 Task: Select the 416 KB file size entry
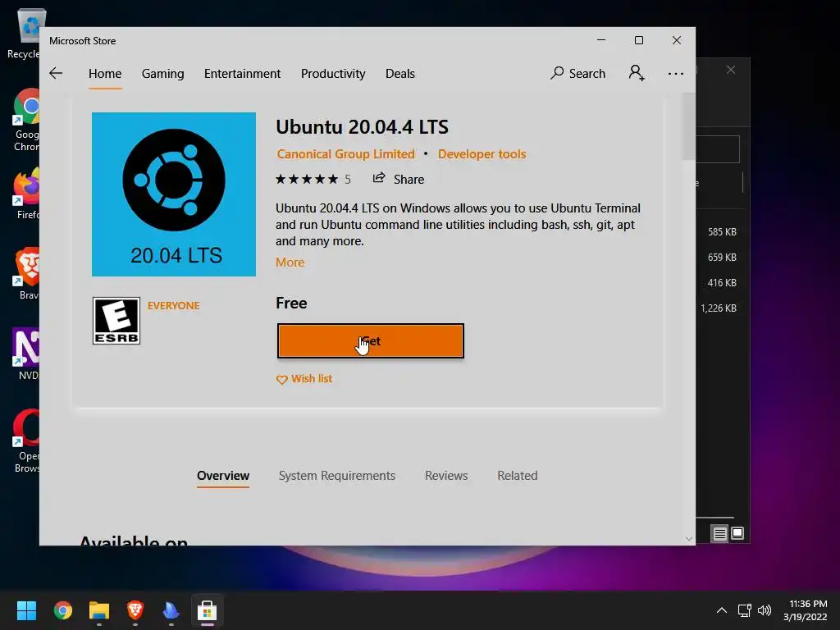coord(722,283)
